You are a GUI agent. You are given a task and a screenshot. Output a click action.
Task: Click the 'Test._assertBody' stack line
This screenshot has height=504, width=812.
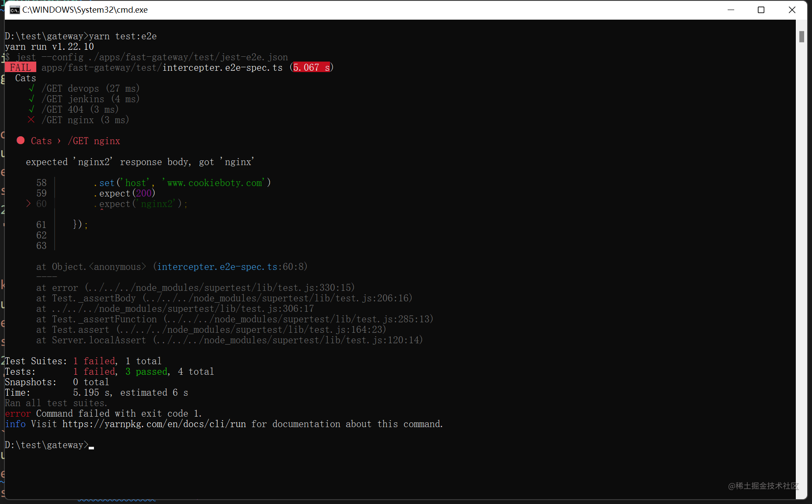225,298
